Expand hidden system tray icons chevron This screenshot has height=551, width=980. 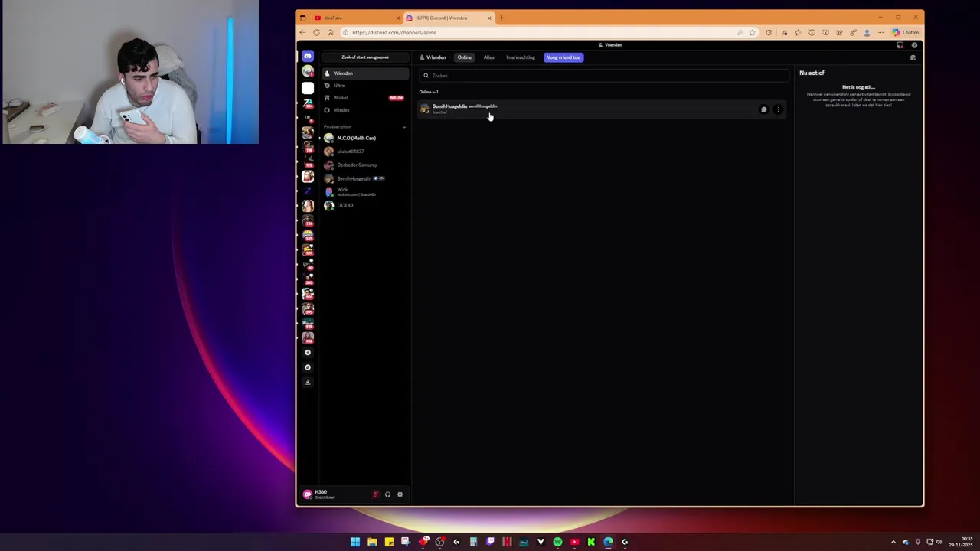coord(893,542)
